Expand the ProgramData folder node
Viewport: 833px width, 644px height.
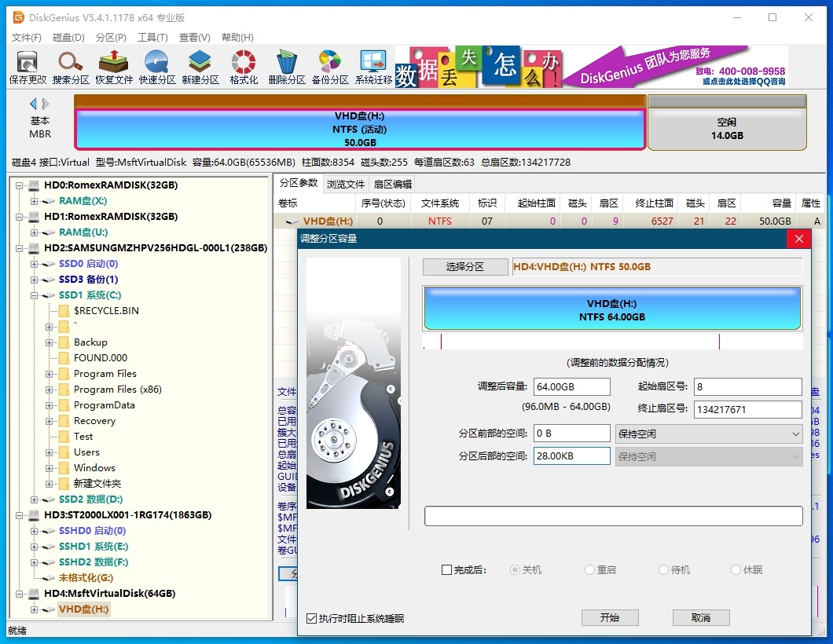[x=49, y=405]
